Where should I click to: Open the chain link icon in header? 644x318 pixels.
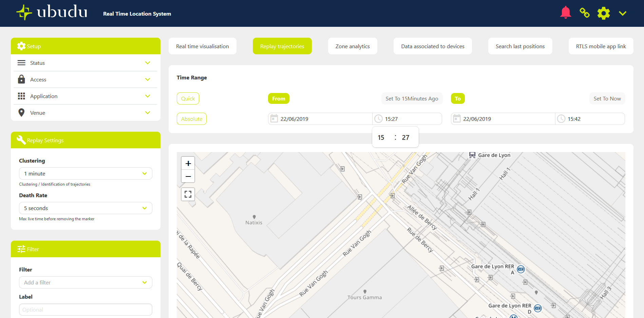[x=584, y=13]
